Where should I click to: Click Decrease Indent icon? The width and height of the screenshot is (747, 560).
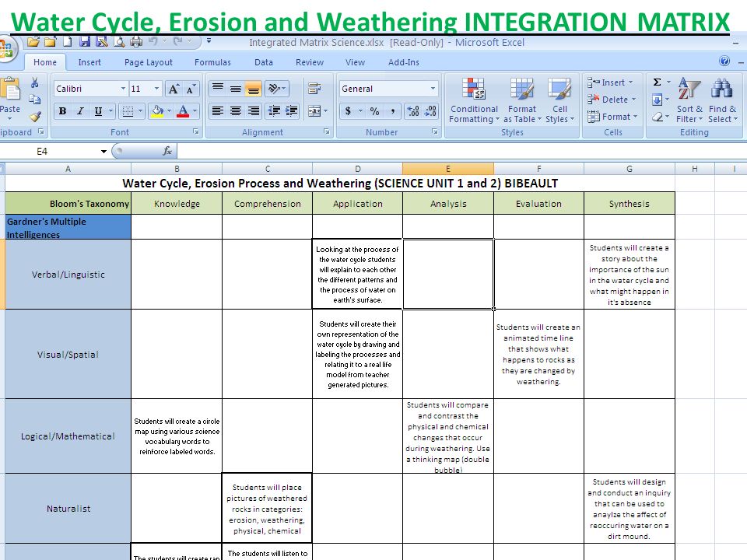(274, 111)
